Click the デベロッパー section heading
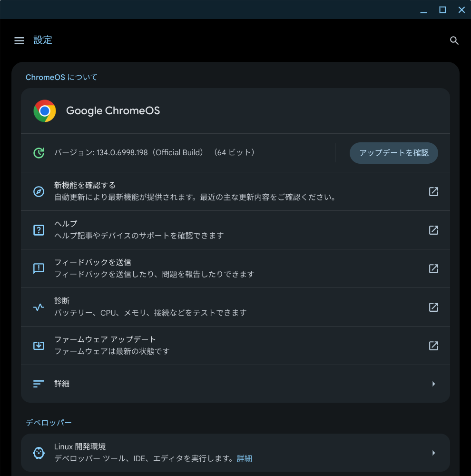This screenshot has width=471, height=476. tap(49, 423)
